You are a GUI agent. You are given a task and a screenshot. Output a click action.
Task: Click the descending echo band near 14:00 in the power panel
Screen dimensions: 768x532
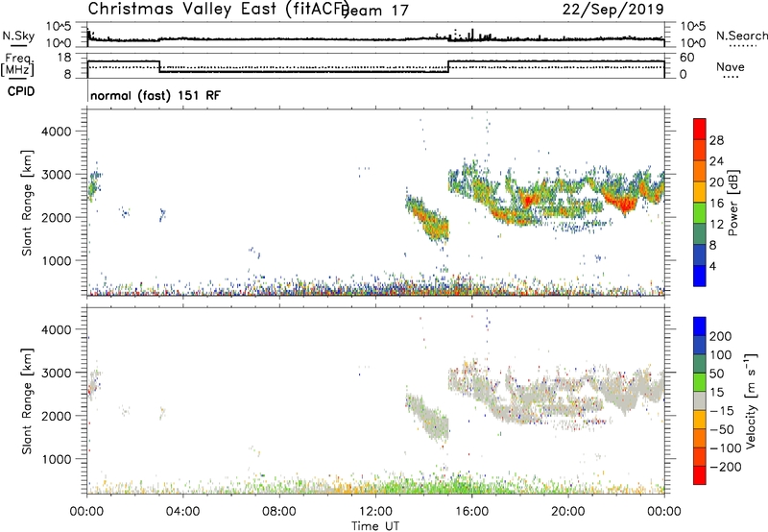pyautogui.click(x=427, y=219)
